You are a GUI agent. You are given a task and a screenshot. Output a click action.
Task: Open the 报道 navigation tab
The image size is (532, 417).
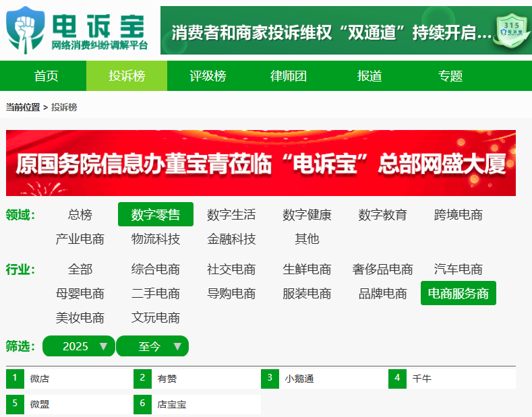[x=370, y=76]
